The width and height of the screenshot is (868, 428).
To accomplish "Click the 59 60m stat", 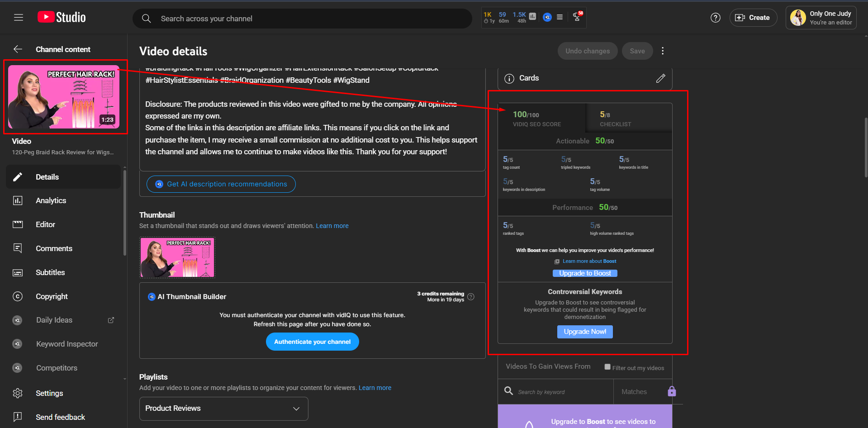I will (503, 17).
